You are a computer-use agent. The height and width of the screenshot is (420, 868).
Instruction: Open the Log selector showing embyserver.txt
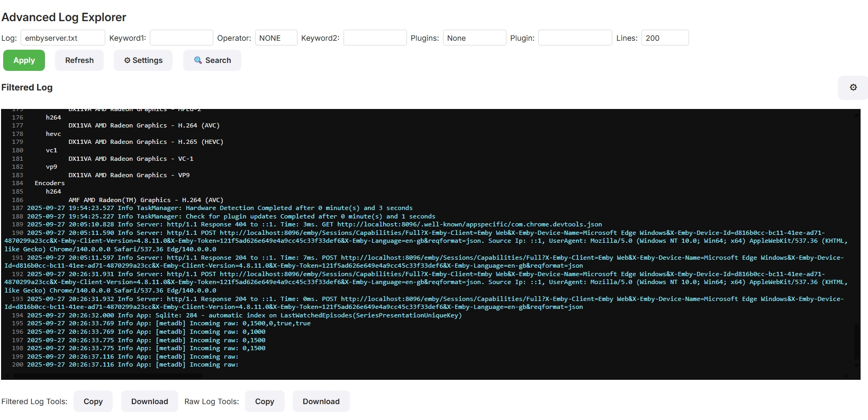click(62, 38)
